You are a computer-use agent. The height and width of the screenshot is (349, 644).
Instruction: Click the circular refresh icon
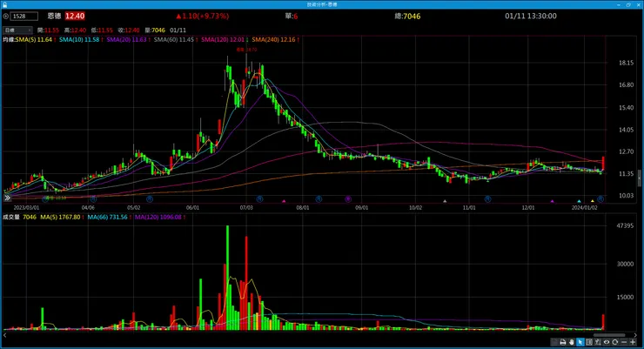point(614,342)
